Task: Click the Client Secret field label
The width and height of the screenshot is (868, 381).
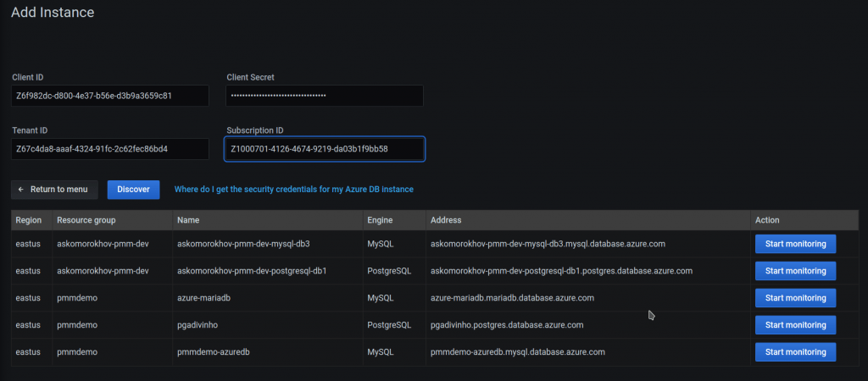Action: 250,77
